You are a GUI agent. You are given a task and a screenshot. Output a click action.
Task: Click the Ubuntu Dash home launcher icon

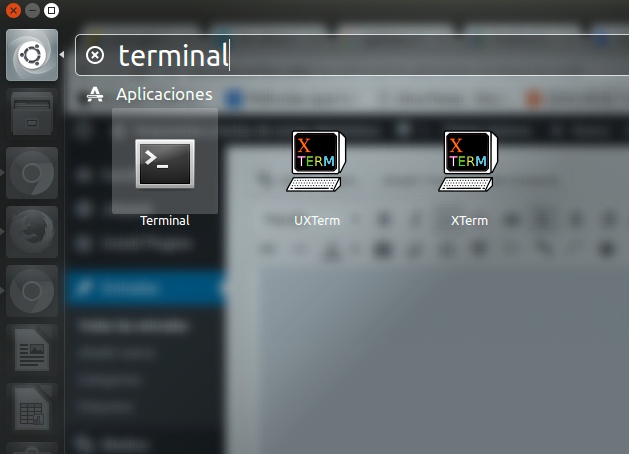tap(32, 55)
